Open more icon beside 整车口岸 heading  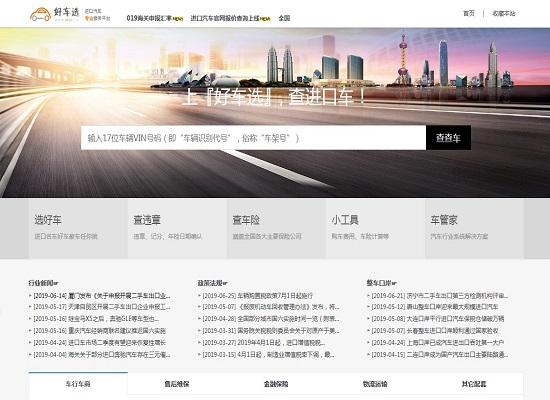click(x=394, y=283)
